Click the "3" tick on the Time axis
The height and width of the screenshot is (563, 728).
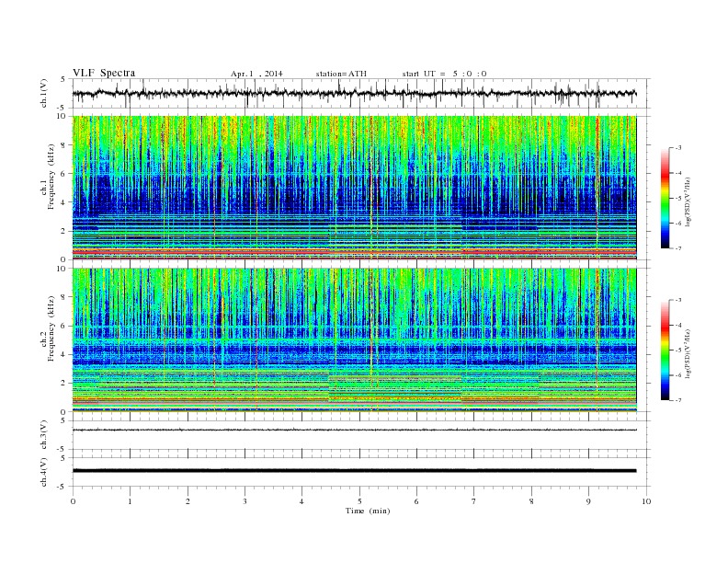coord(245,501)
